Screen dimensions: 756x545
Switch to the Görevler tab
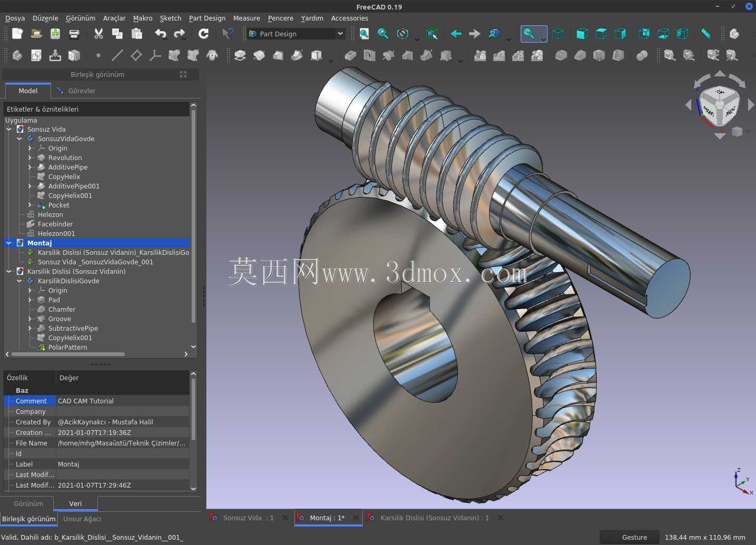pyautogui.click(x=76, y=91)
